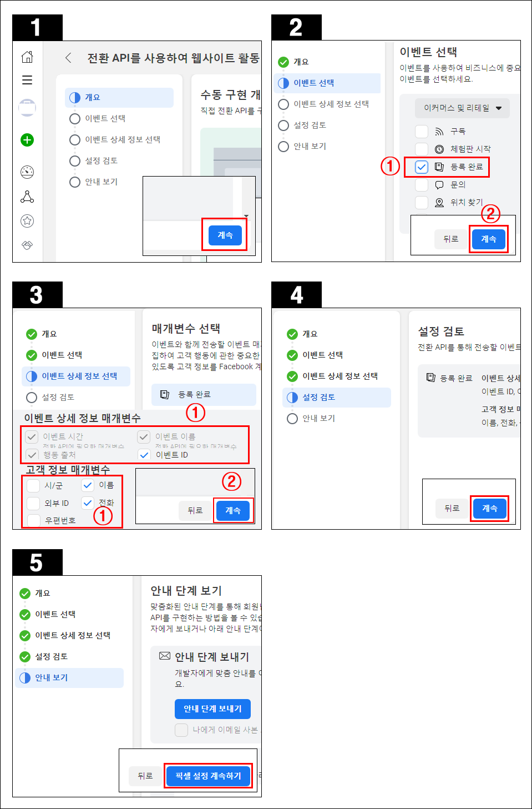
Task: Click the home icon in left sidebar
Action: click(x=27, y=57)
